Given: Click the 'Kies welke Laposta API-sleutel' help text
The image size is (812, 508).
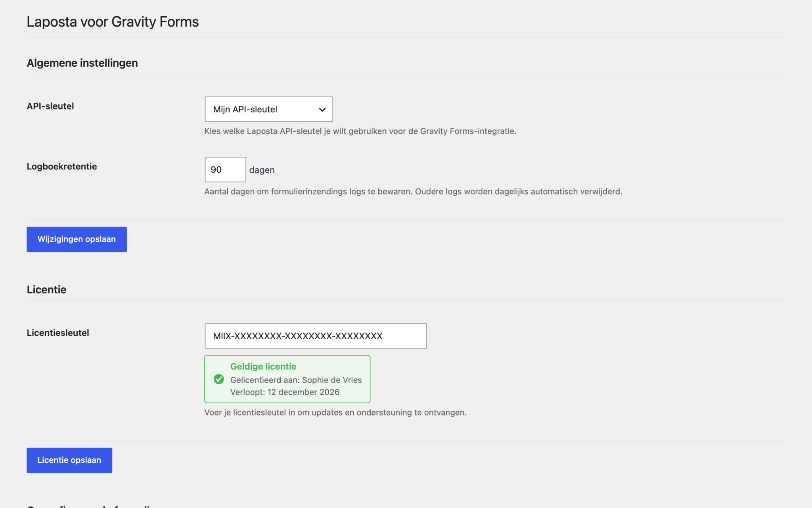Looking at the screenshot, I should tap(360, 131).
